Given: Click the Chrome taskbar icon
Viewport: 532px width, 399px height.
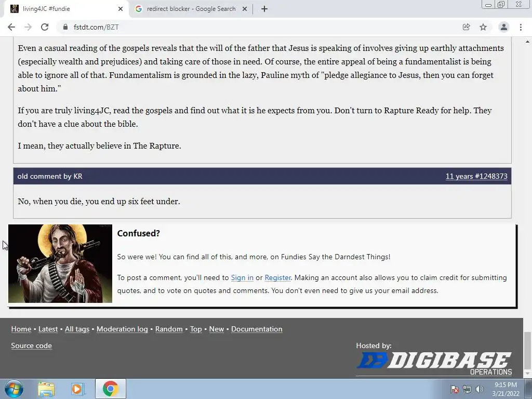Looking at the screenshot, I should 110,389.
